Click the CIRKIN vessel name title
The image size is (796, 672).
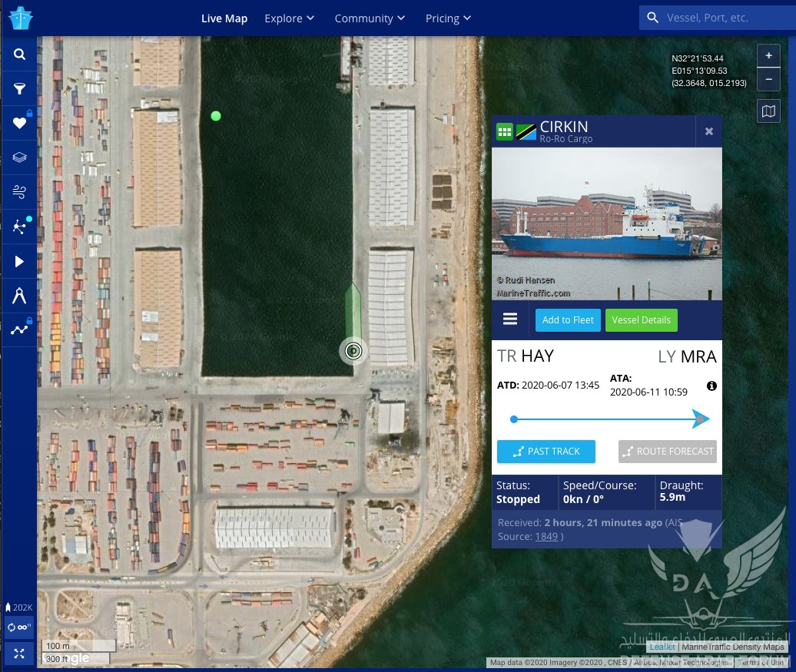tap(564, 127)
